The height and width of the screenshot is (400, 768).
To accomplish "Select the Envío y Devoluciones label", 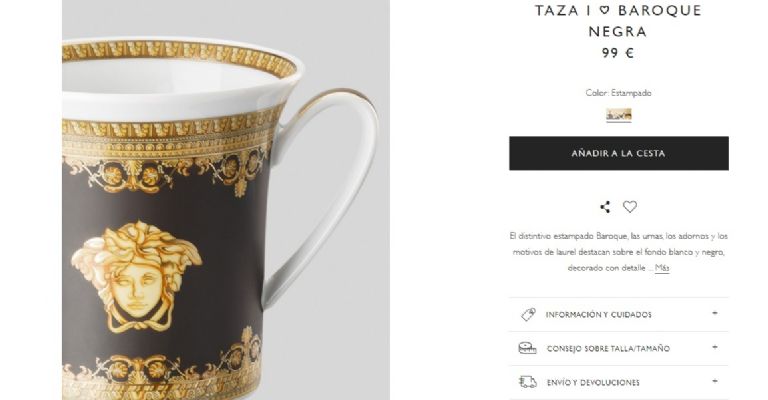I will click(592, 383).
